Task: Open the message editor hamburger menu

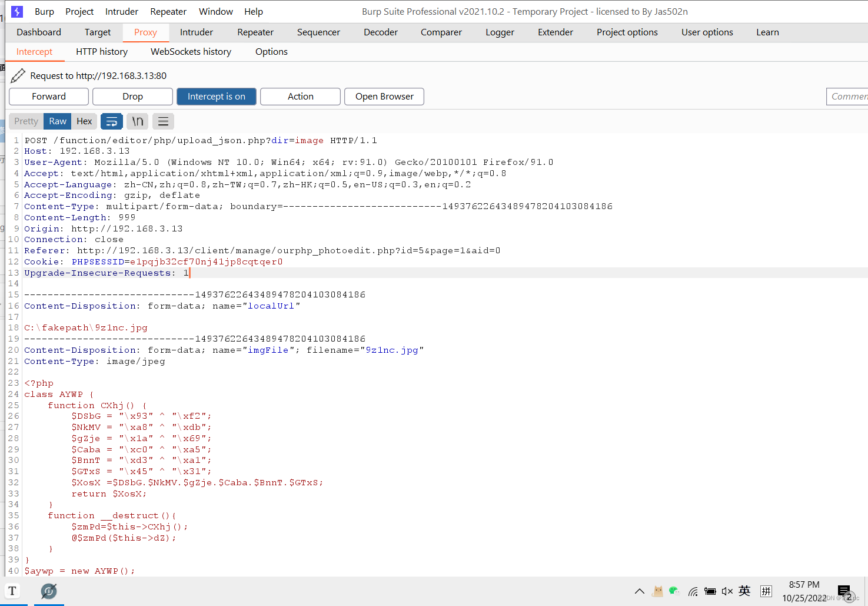Action: tap(163, 121)
